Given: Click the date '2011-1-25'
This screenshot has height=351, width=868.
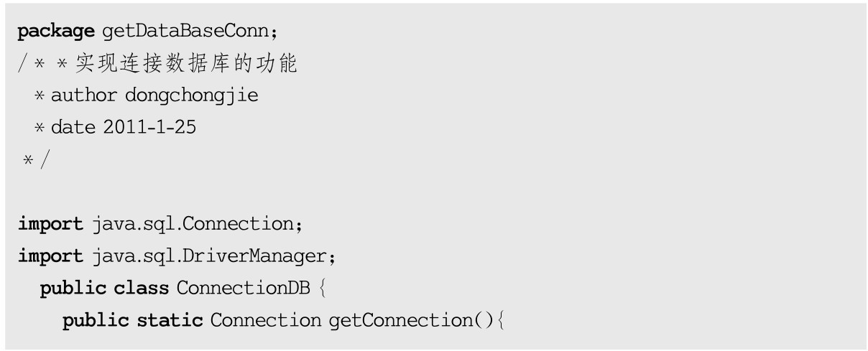Looking at the screenshot, I should pyautogui.click(x=149, y=127).
